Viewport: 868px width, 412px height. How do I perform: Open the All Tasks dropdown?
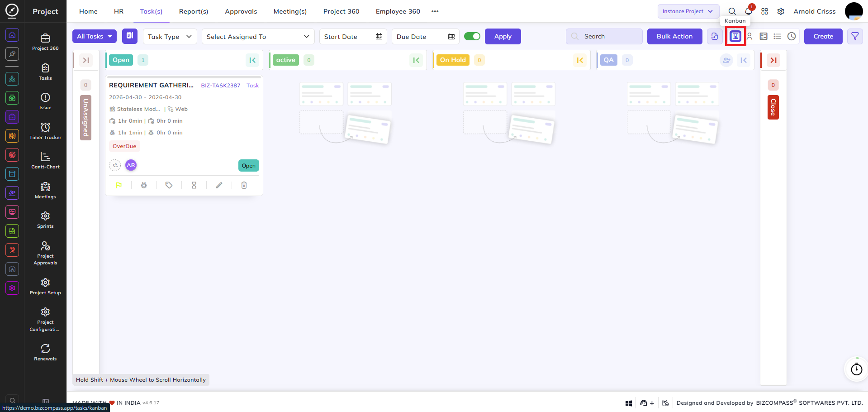tap(95, 36)
